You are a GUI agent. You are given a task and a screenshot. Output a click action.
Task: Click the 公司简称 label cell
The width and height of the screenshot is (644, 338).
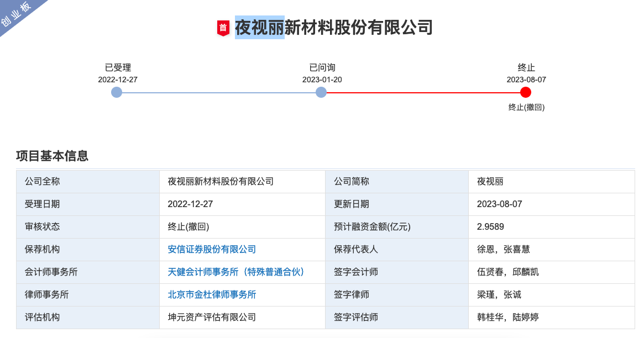click(x=397, y=182)
